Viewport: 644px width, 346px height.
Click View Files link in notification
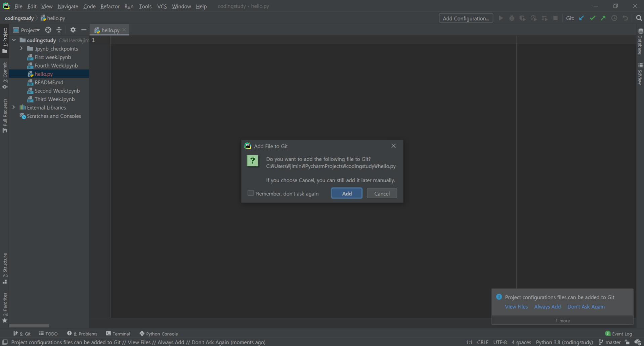click(x=516, y=307)
